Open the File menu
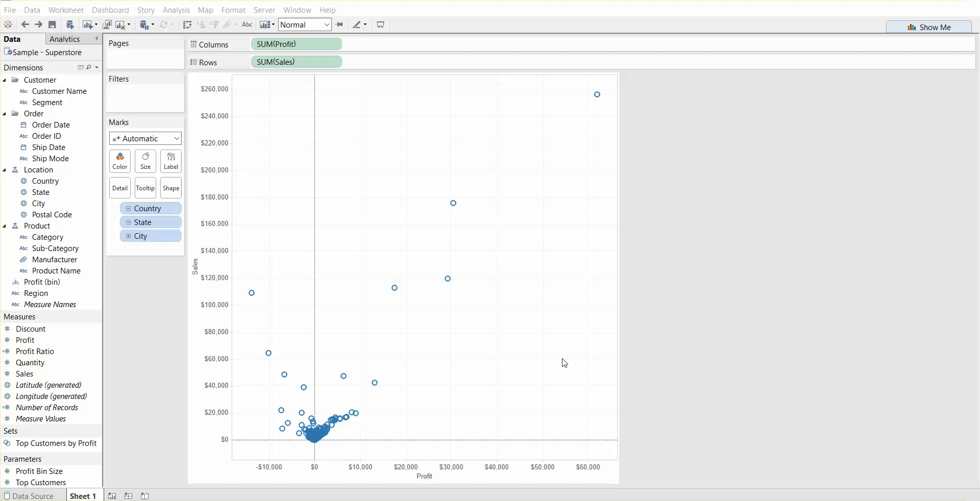This screenshot has width=980, height=501. coord(10,10)
